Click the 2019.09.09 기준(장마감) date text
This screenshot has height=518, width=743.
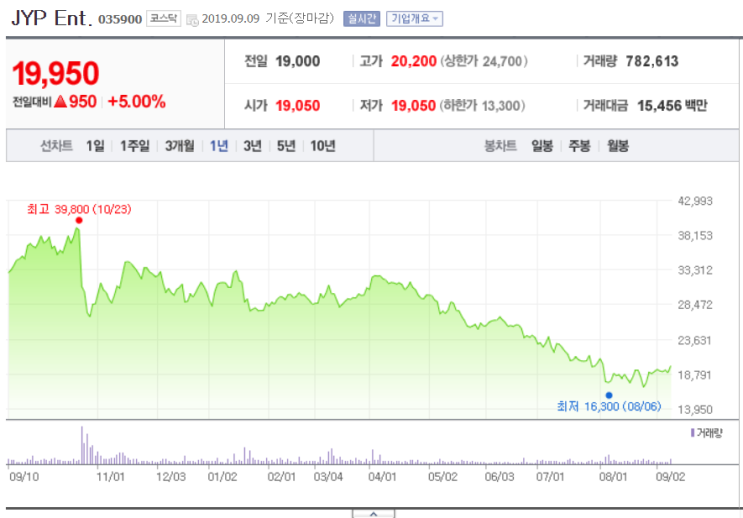[268, 18]
